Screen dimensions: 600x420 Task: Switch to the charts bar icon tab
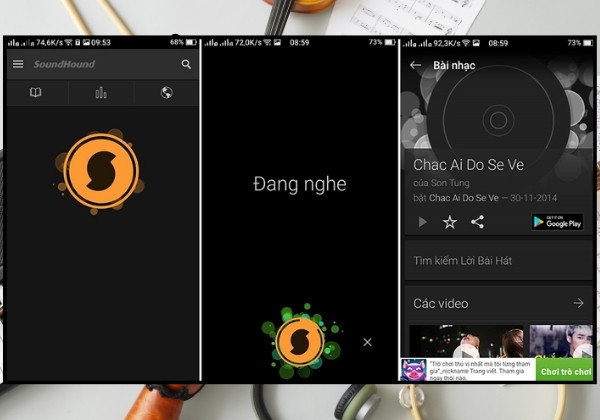[x=101, y=93]
